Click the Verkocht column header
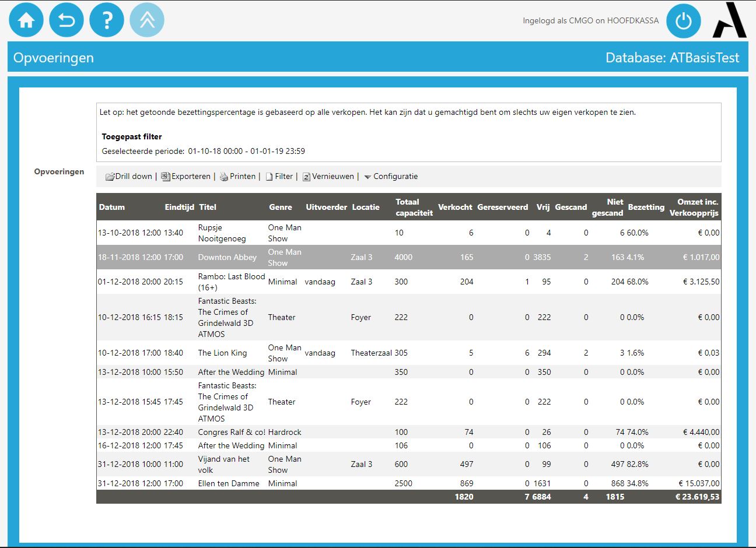The height and width of the screenshot is (548, 756). (455, 207)
